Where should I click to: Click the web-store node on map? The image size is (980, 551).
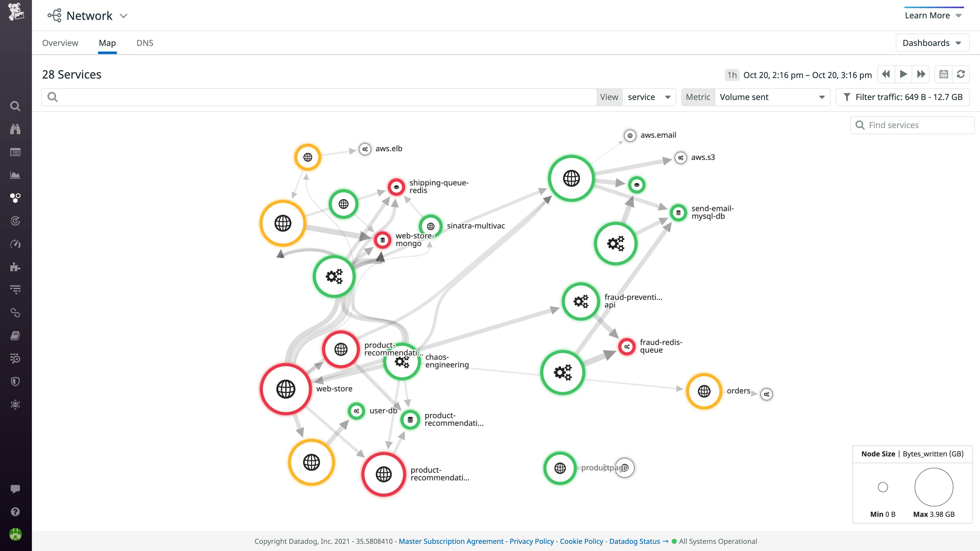coord(285,389)
